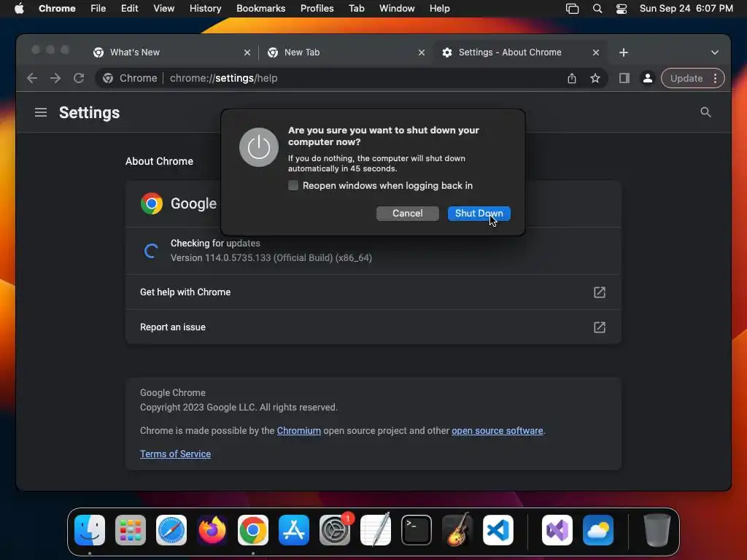This screenshot has width=747, height=560.
Task: Click the Shut Down button
Action: 479,214
